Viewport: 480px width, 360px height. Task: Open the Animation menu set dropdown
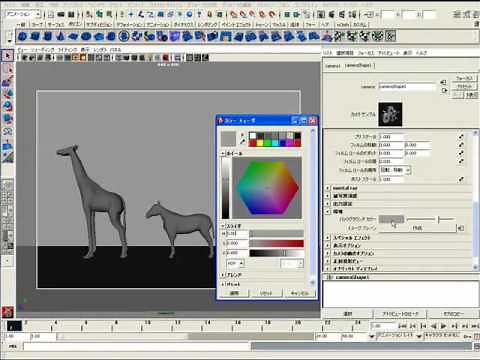(x=23, y=14)
